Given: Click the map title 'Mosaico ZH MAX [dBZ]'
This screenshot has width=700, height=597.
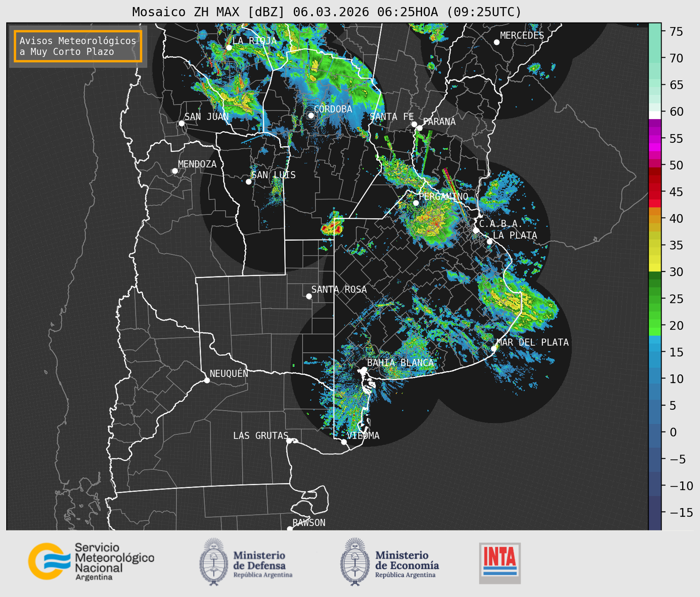Looking at the screenshot, I should point(209,12).
